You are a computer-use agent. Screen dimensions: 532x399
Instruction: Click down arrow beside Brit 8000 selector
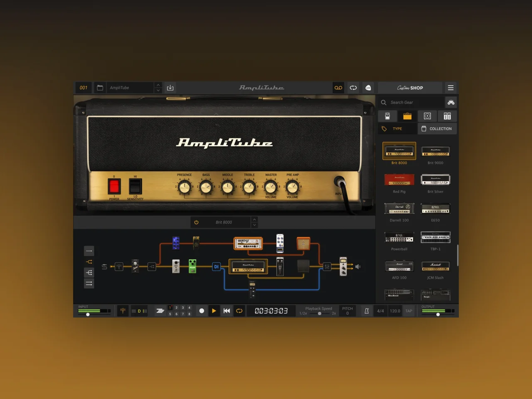pos(254,225)
